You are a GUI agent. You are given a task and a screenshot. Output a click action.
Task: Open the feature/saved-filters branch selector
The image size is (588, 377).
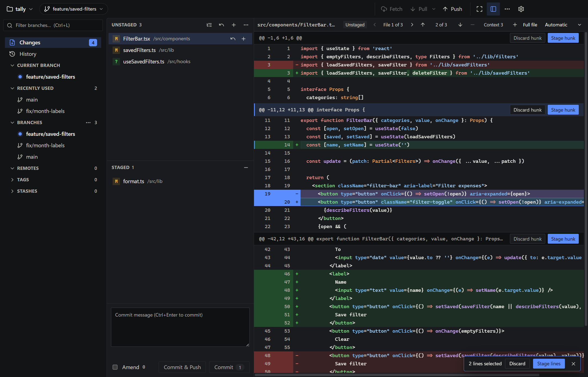74,9
